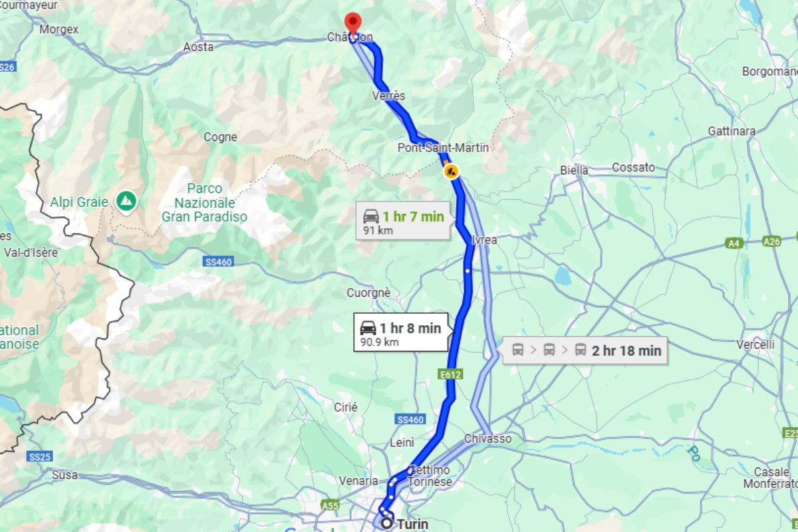798x532 pixels.
Task: Click the white waypoint dot south of Ivrea
Action: tap(467, 271)
